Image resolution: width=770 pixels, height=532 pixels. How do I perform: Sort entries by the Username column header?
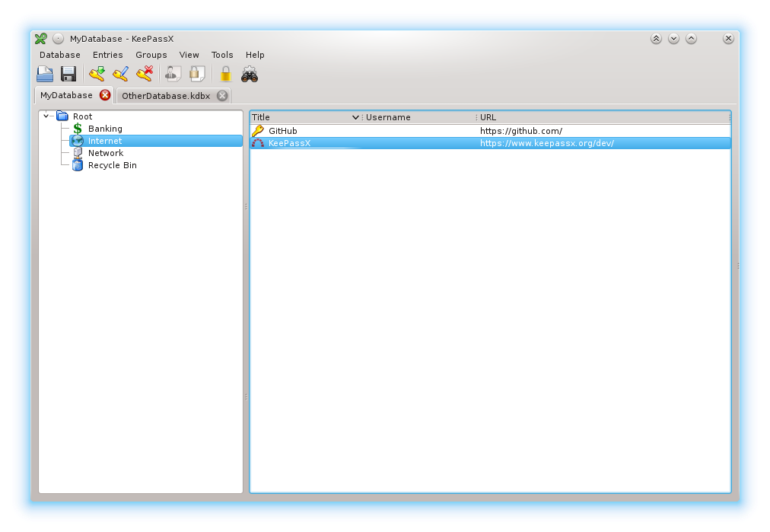(419, 117)
